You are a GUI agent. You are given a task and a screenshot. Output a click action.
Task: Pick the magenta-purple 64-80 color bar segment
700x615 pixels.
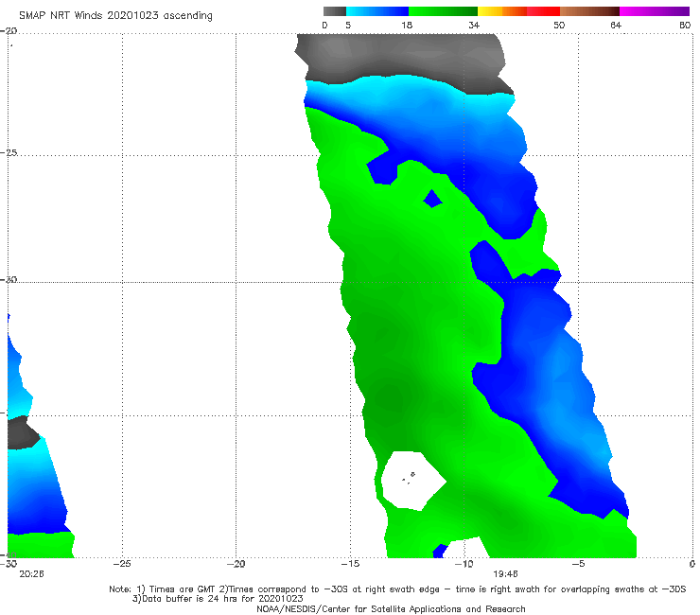tap(655, 11)
